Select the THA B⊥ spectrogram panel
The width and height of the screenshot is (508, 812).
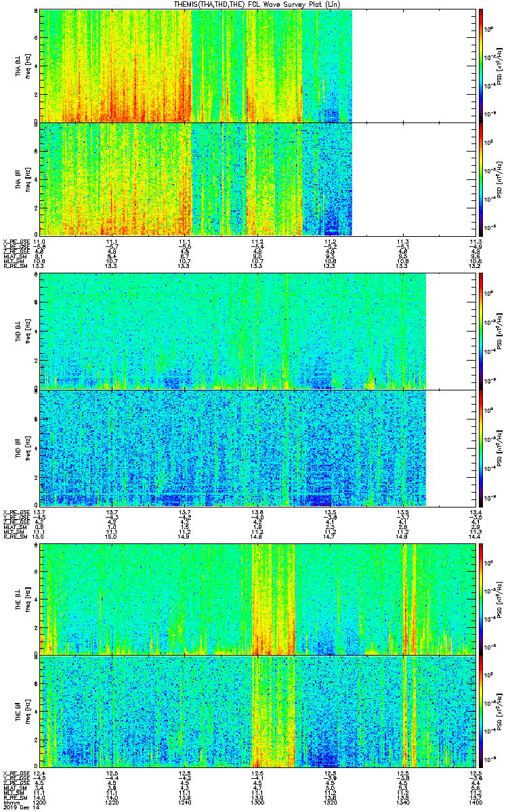click(257, 66)
